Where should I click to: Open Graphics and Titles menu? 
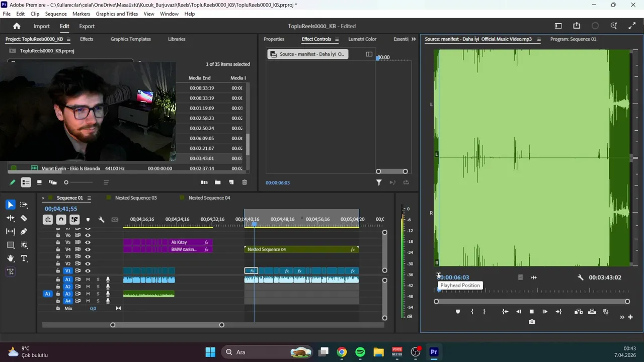click(x=117, y=14)
